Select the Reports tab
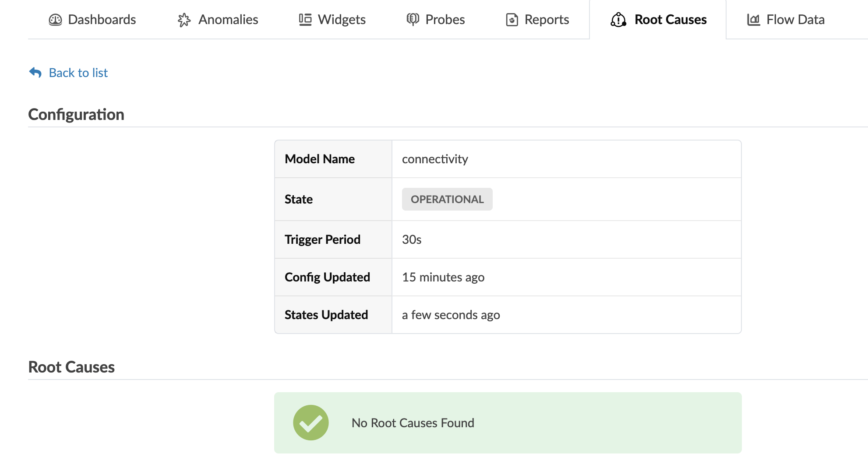 pos(547,20)
